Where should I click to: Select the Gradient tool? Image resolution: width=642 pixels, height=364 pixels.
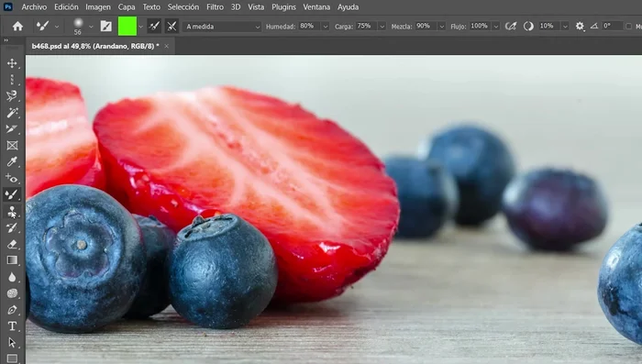click(x=12, y=260)
